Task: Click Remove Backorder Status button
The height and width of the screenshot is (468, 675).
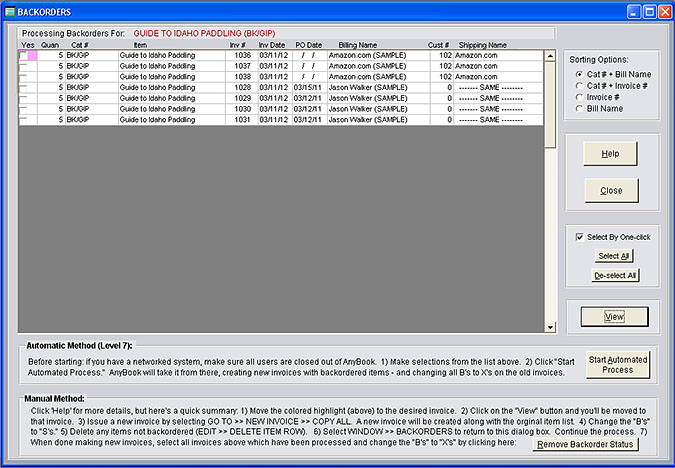Action: click(x=585, y=444)
